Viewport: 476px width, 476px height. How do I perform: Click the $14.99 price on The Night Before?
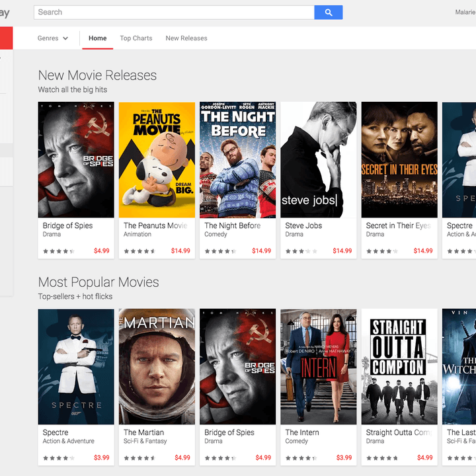(261, 251)
